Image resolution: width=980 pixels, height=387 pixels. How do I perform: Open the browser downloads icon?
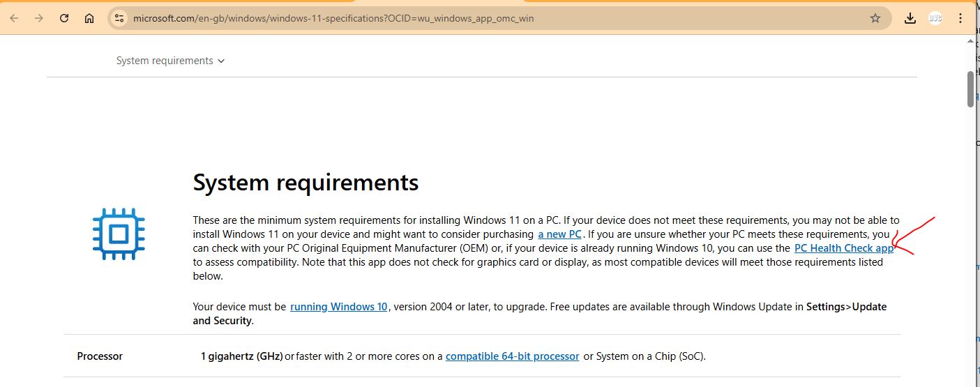910,19
